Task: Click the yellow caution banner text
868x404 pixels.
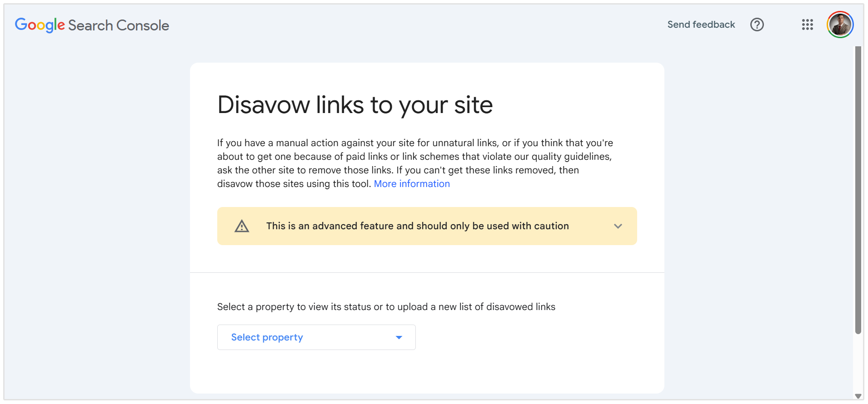Action: pyautogui.click(x=417, y=226)
